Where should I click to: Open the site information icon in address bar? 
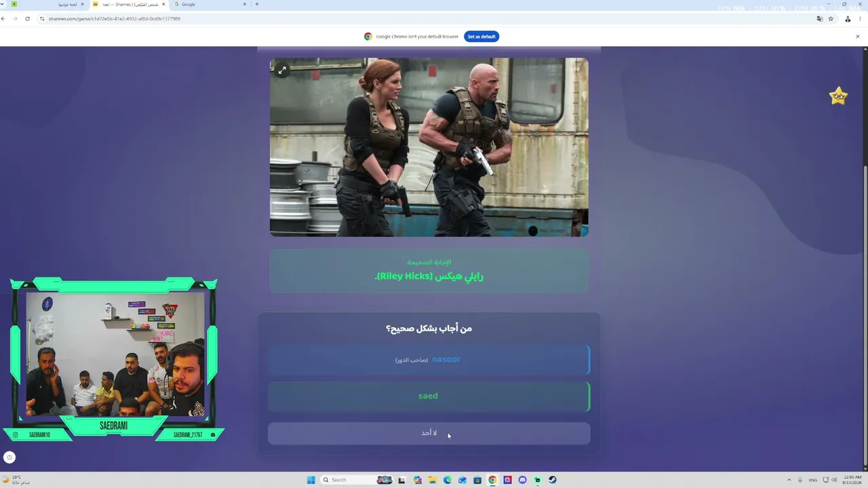(42, 18)
